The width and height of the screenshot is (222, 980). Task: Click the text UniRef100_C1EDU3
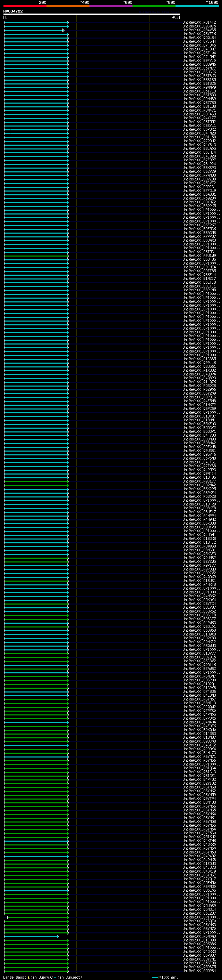tap(199, 864)
